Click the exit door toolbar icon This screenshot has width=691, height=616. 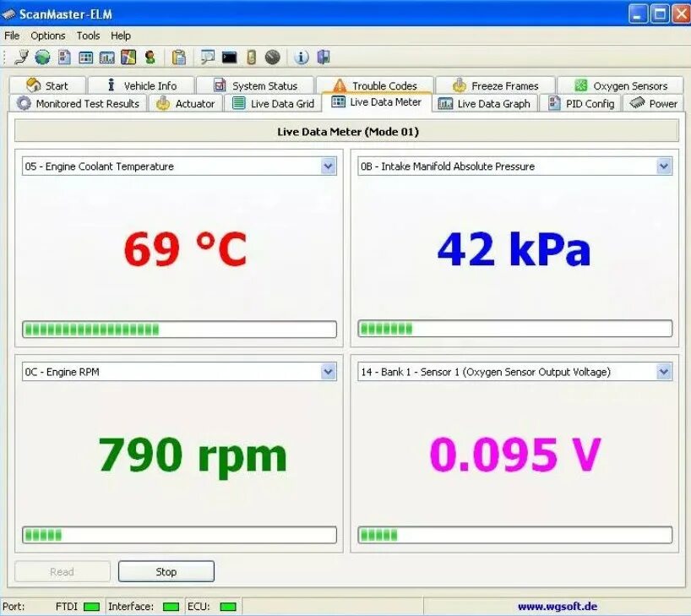point(324,57)
